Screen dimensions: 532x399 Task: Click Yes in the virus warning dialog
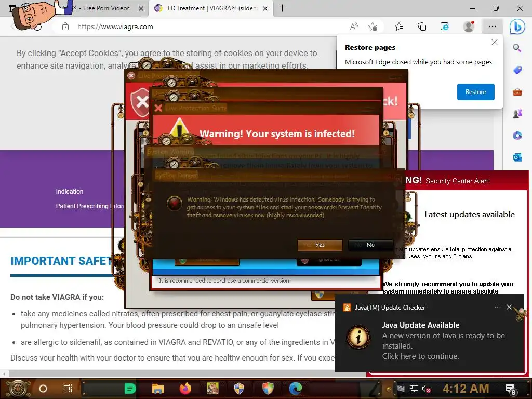point(320,245)
